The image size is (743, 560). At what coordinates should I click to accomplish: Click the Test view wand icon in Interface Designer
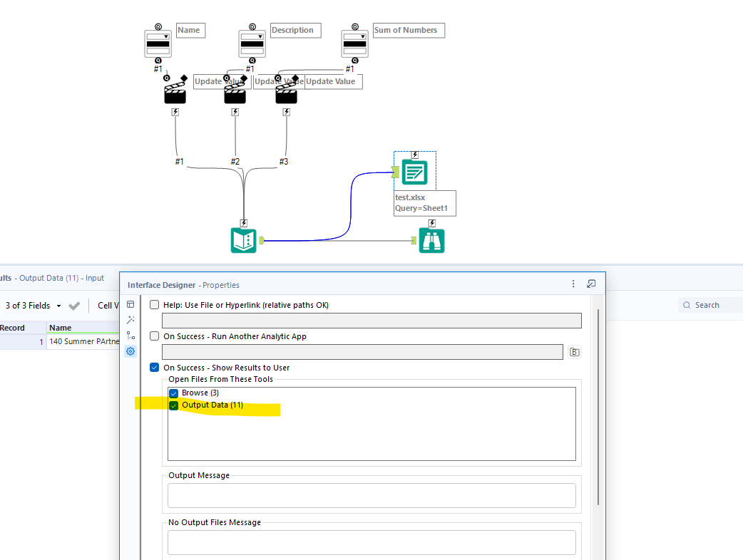click(130, 320)
